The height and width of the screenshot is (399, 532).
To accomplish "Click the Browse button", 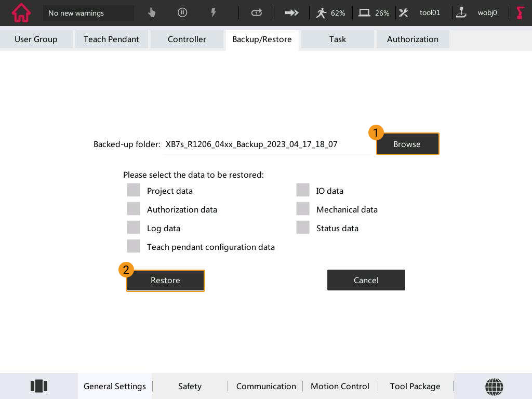I will (x=407, y=144).
